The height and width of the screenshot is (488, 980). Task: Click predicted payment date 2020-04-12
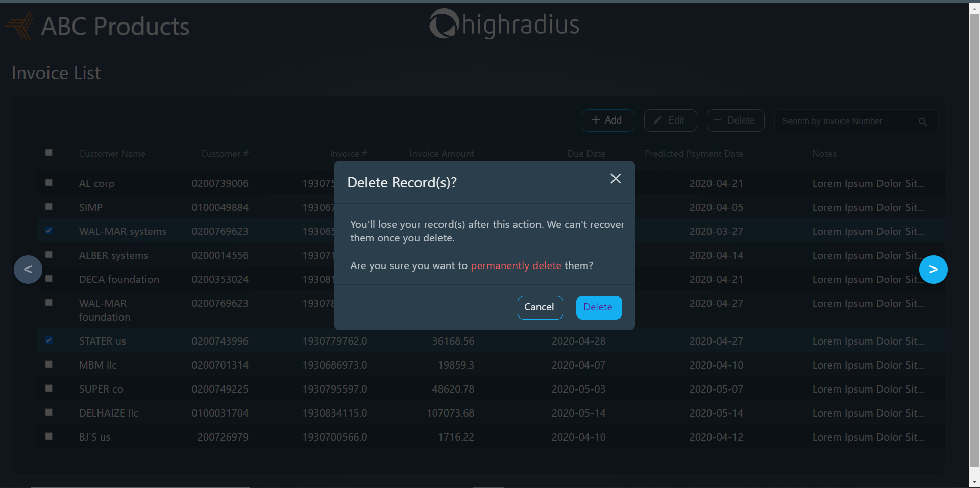pos(716,437)
